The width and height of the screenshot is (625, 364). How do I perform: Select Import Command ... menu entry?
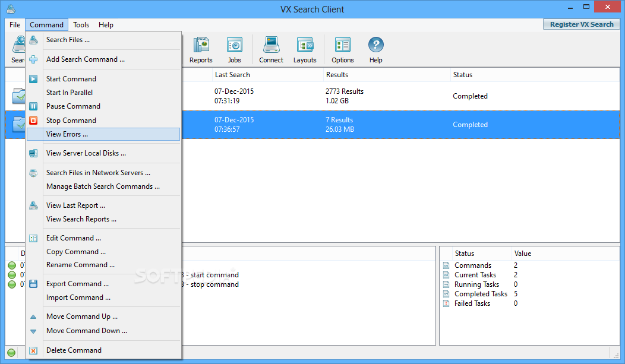(x=103, y=297)
